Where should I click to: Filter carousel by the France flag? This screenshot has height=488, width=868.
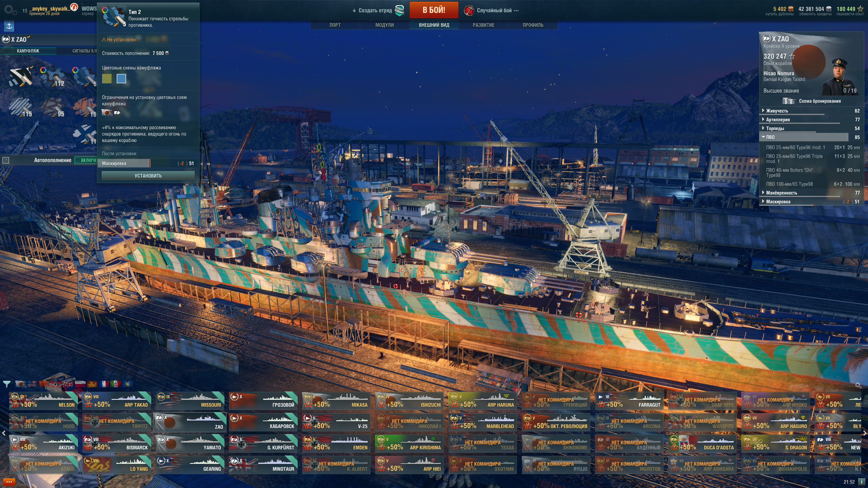coord(104,384)
